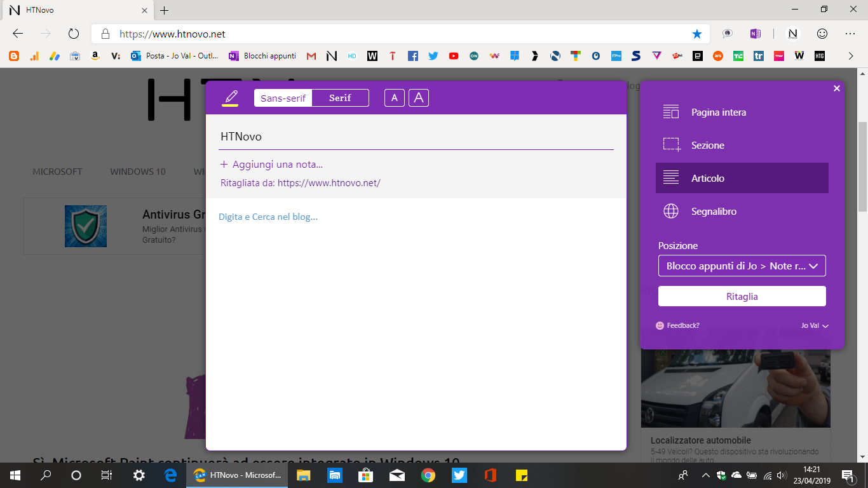Click the Ritaglia button
This screenshot has height=488, width=868.
[742, 297]
